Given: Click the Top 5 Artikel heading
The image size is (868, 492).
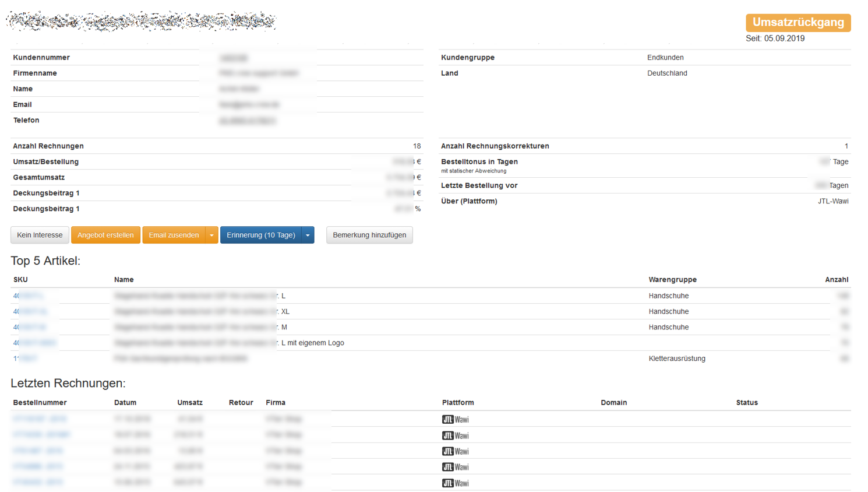Looking at the screenshot, I should 45,261.
